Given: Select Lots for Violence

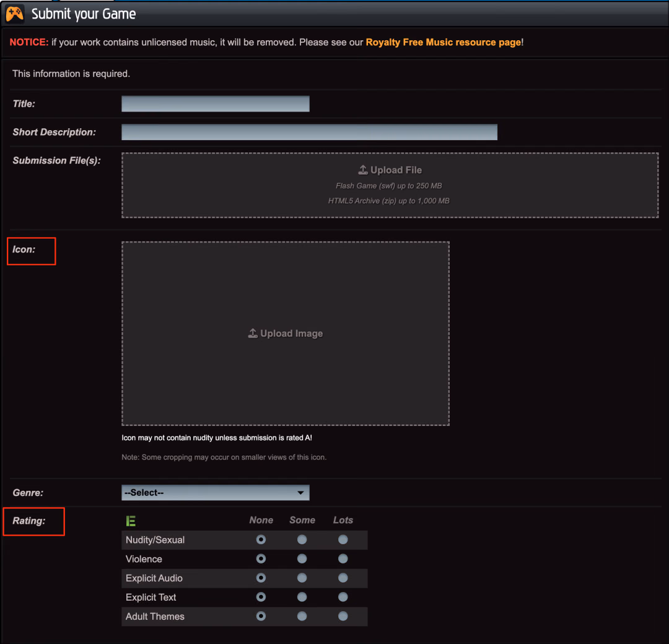Looking at the screenshot, I should click(x=343, y=559).
